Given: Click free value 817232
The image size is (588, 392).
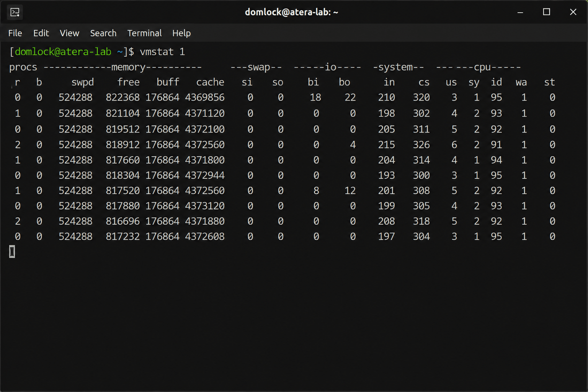Looking at the screenshot, I should (x=122, y=237).
